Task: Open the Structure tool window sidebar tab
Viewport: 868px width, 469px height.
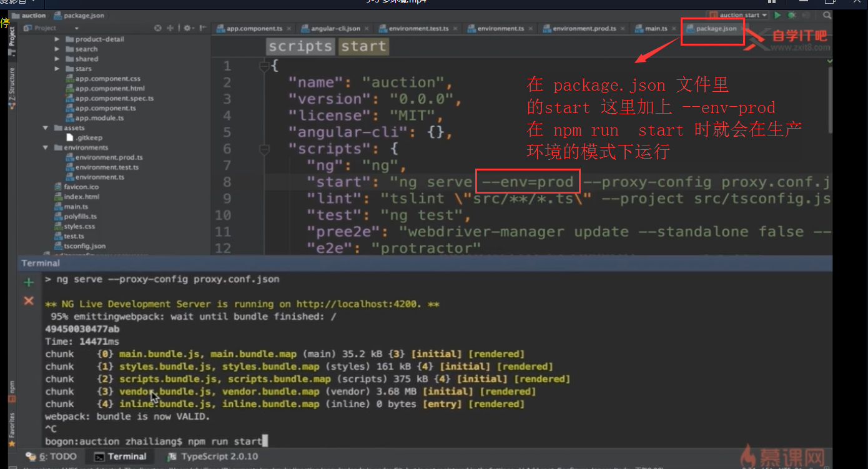Action: point(12,88)
